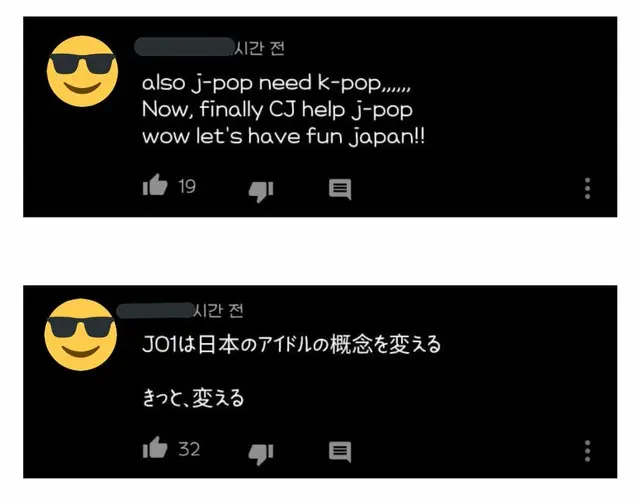Viewport: 640px width, 499px height.
Task: Click 'Now, finally CJ help j-pop' line
Action: point(277,110)
